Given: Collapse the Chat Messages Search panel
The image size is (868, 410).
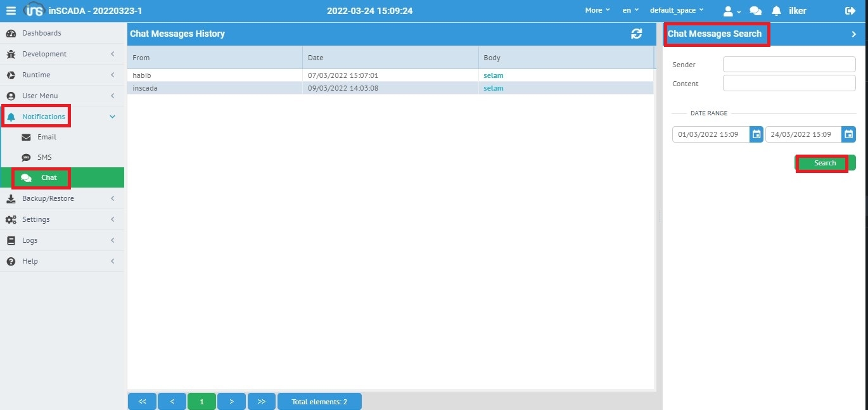Looking at the screenshot, I should click(x=853, y=34).
